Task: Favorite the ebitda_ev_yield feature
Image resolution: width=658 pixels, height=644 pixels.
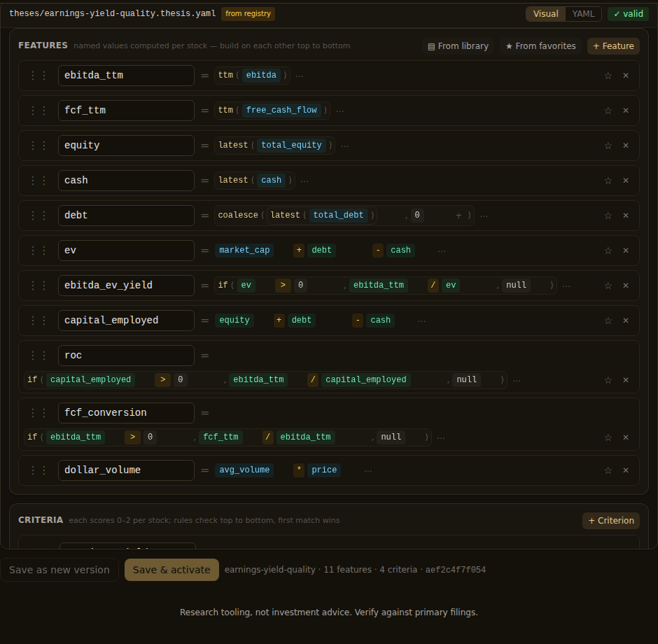Action: pos(608,286)
